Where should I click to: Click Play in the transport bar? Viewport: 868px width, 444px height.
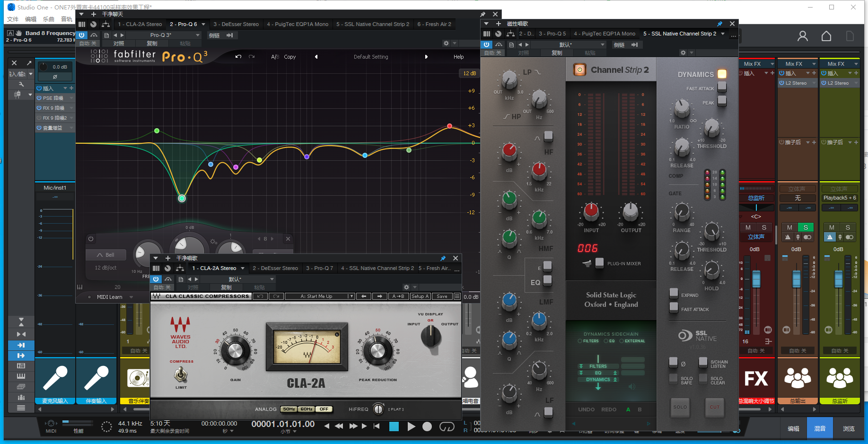click(412, 427)
